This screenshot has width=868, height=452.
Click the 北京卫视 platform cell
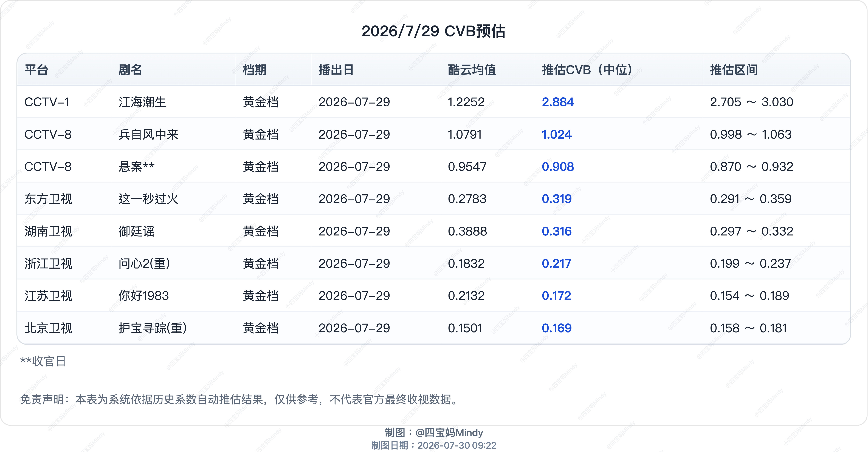pyautogui.click(x=49, y=328)
